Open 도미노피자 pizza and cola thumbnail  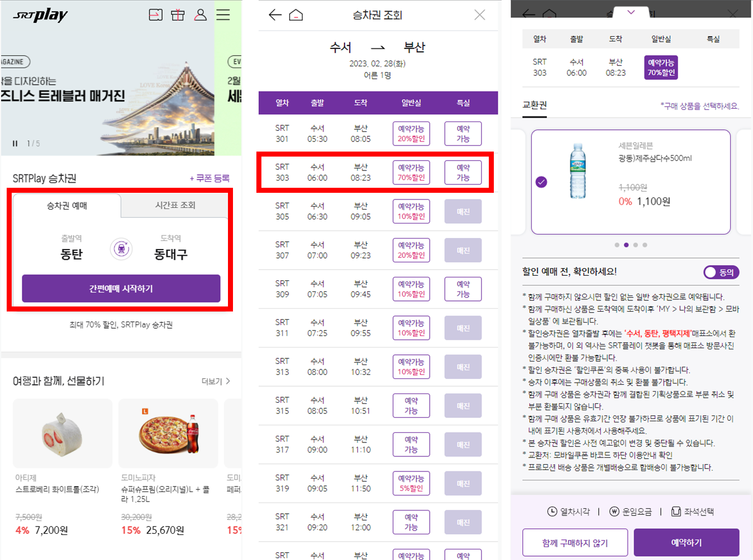tap(168, 434)
